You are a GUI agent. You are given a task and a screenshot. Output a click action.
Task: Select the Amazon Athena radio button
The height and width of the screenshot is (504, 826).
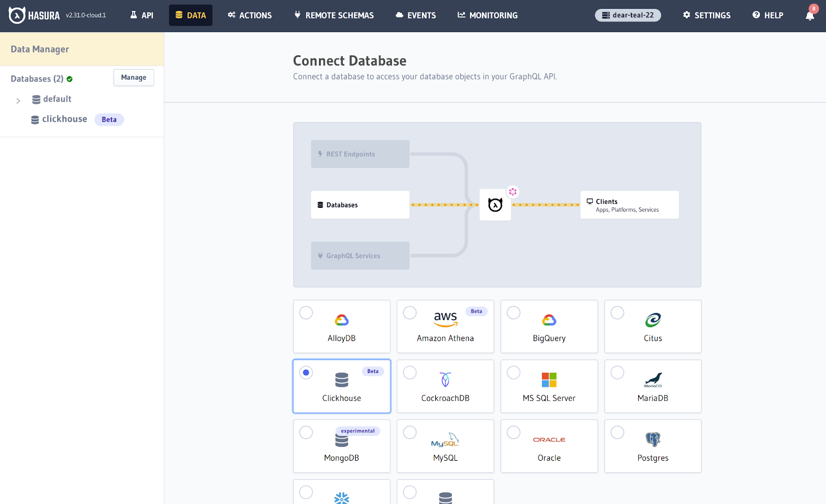[x=410, y=313]
